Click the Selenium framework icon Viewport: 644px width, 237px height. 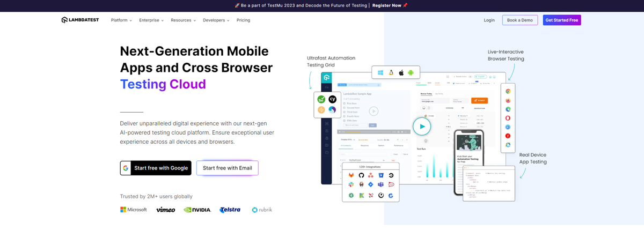click(321, 99)
